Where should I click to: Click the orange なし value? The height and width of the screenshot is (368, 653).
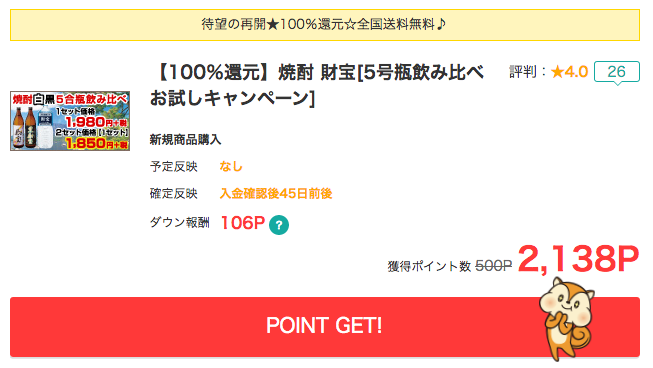tap(231, 167)
